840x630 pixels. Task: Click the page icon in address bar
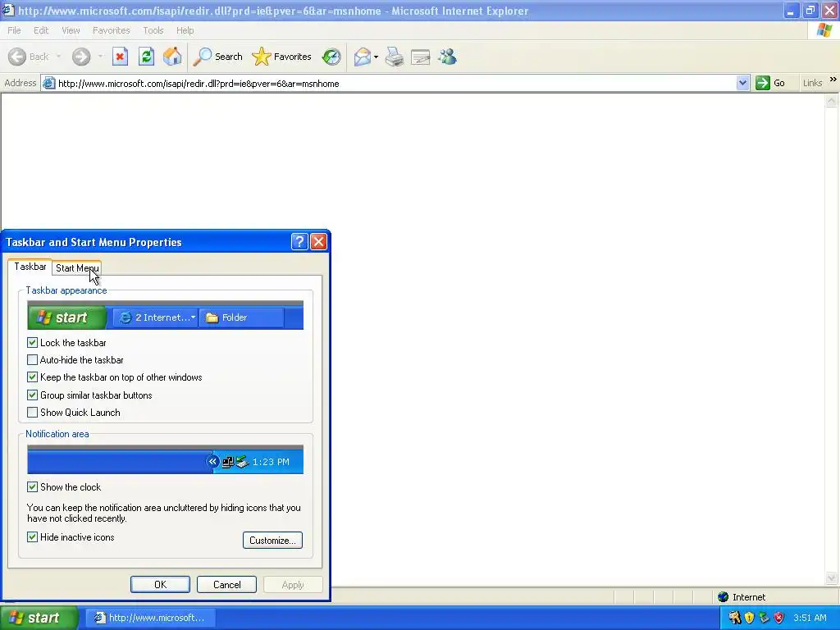[48, 84]
